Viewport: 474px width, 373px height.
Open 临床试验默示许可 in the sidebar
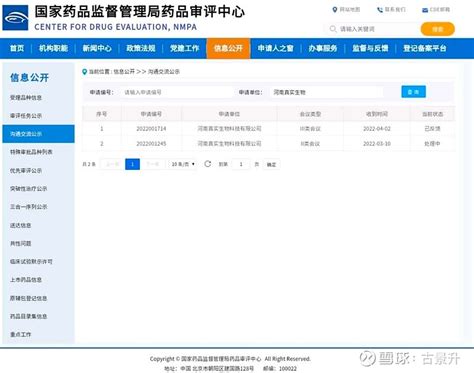(31, 262)
